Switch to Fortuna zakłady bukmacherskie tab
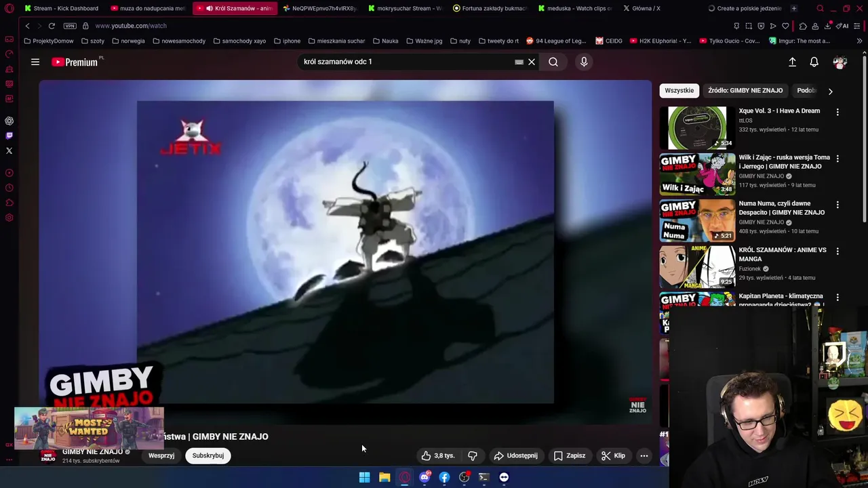868x488 pixels. pos(490,8)
